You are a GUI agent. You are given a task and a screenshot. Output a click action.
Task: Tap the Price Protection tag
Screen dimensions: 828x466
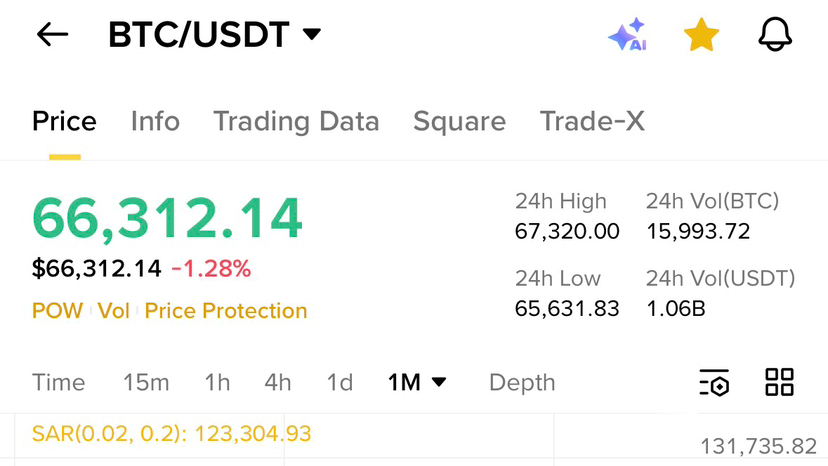pos(226,311)
